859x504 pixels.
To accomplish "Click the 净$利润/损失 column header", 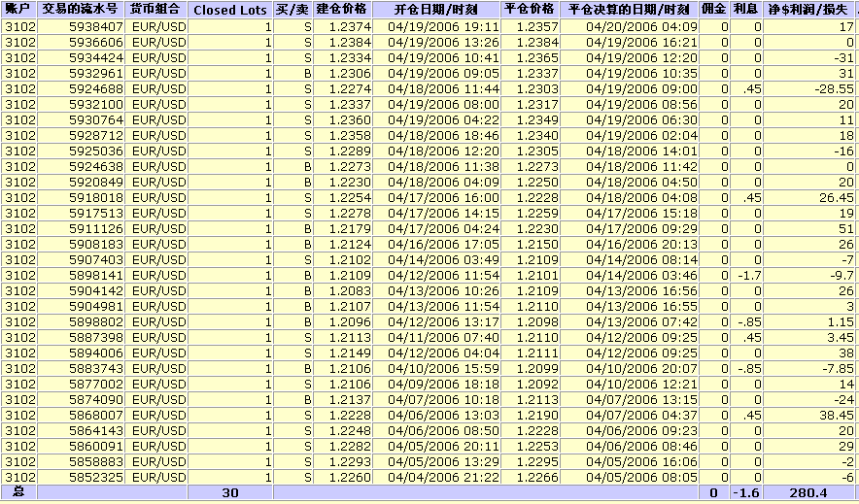I will (810, 9).
